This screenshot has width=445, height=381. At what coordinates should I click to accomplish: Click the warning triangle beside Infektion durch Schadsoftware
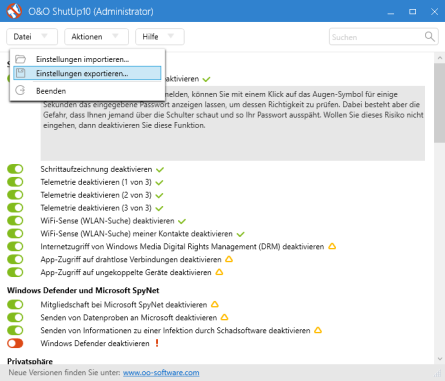(x=318, y=330)
